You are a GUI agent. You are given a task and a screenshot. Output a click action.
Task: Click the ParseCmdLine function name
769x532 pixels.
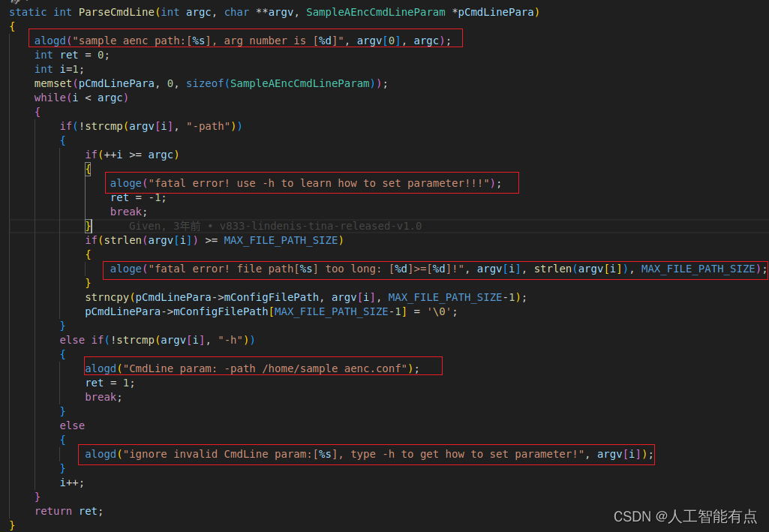click(117, 12)
